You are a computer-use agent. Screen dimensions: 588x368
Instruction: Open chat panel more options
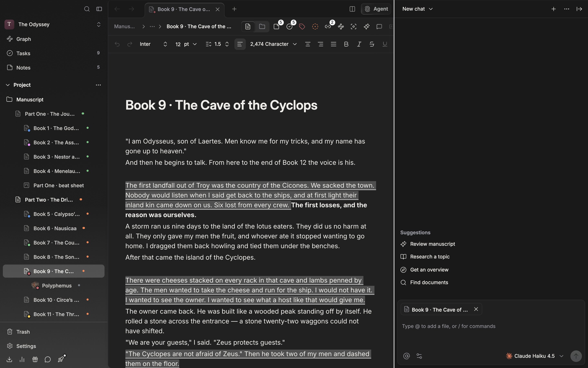567,9
